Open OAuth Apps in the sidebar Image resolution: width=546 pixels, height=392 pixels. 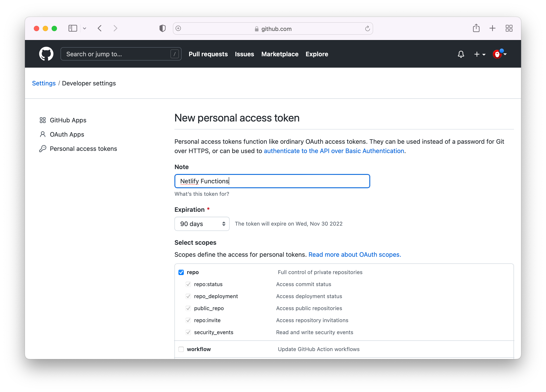tap(67, 134)
